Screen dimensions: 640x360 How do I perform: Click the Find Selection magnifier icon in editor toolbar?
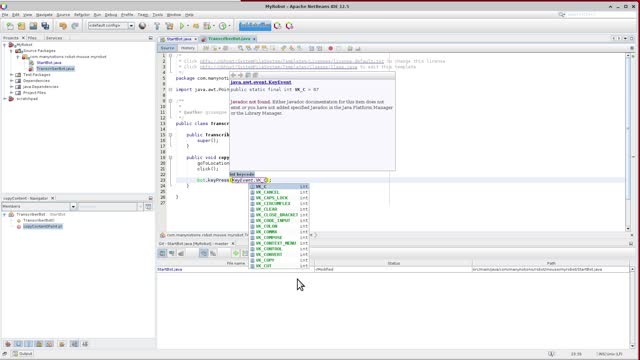click(240, 49)
